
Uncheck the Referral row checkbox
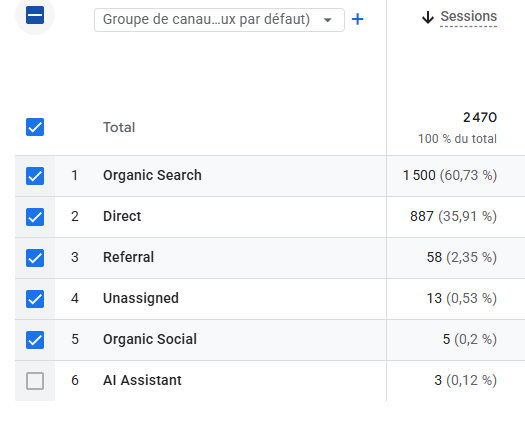point(35,258)
